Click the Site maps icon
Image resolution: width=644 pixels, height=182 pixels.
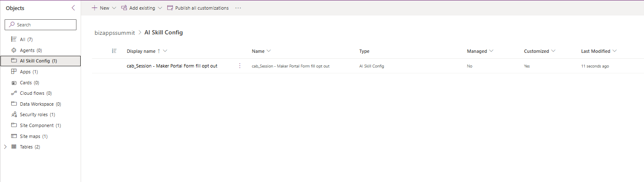[x=14, y=136]
